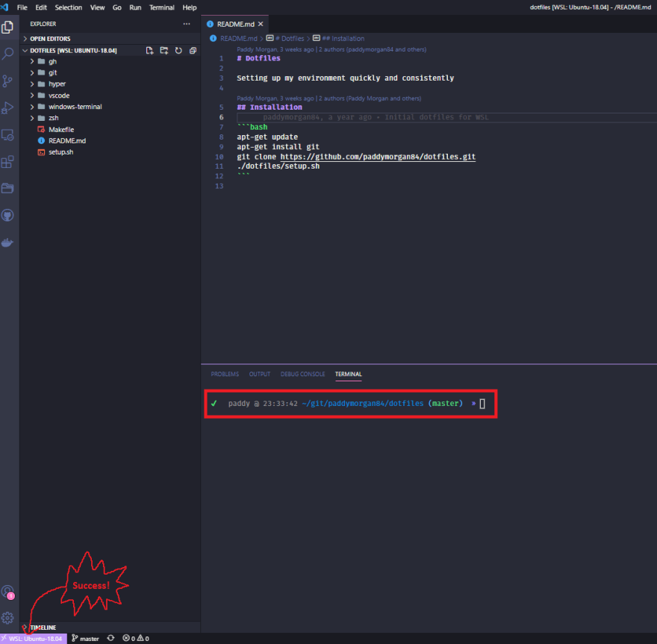Select the Terminal panel tab
Image resolution: width=657 pixels, height=644 pixels.
pyautogui.click(x=348, y=374)
